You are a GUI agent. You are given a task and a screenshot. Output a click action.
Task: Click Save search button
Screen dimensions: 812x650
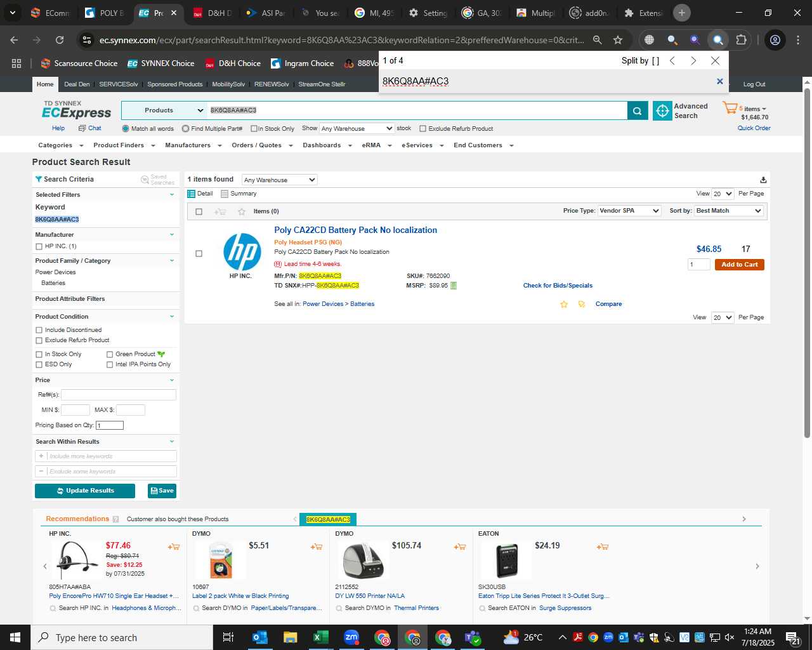click(162, 491)
